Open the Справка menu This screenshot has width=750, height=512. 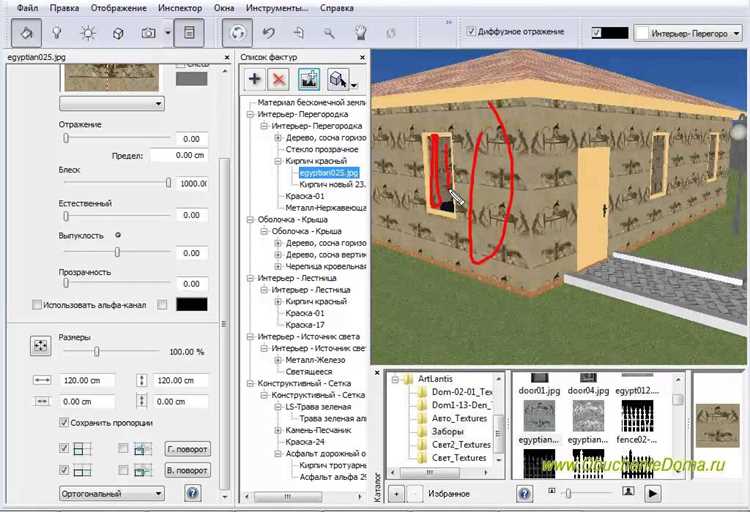336,8
